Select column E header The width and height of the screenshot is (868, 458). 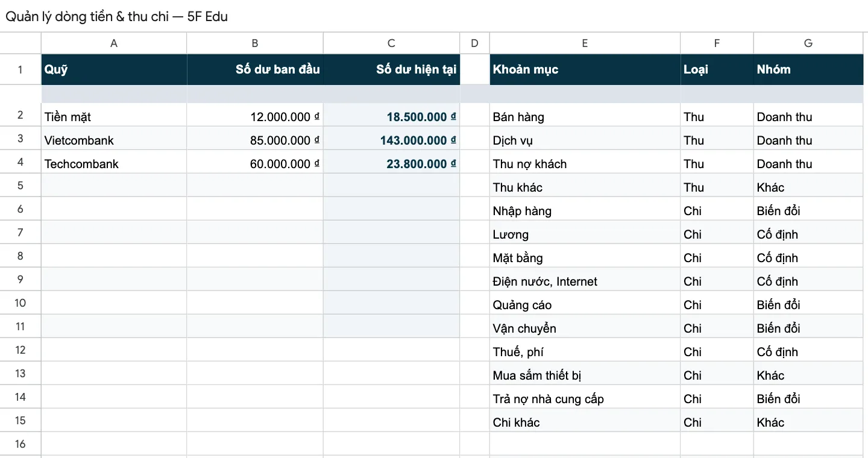[585, 43]
